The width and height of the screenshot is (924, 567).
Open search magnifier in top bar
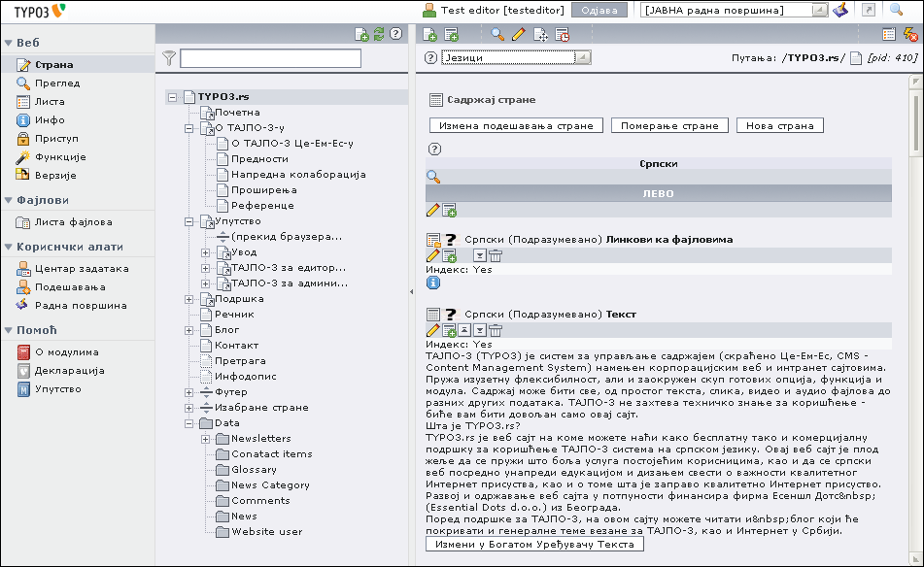(x=896, y=10)
